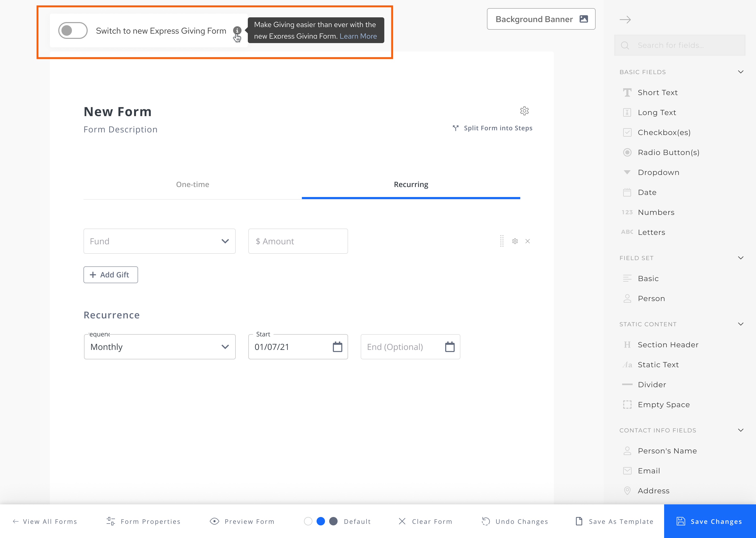Click the info icon beside Express Giving
Screen dimensions: 756x538
(x=237, y=30)
